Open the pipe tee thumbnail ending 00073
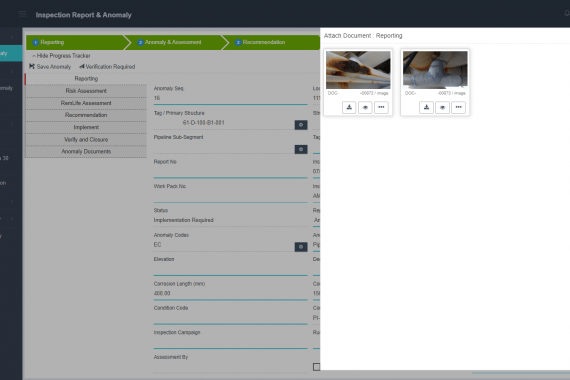The image size is (570, 380). 435,70
